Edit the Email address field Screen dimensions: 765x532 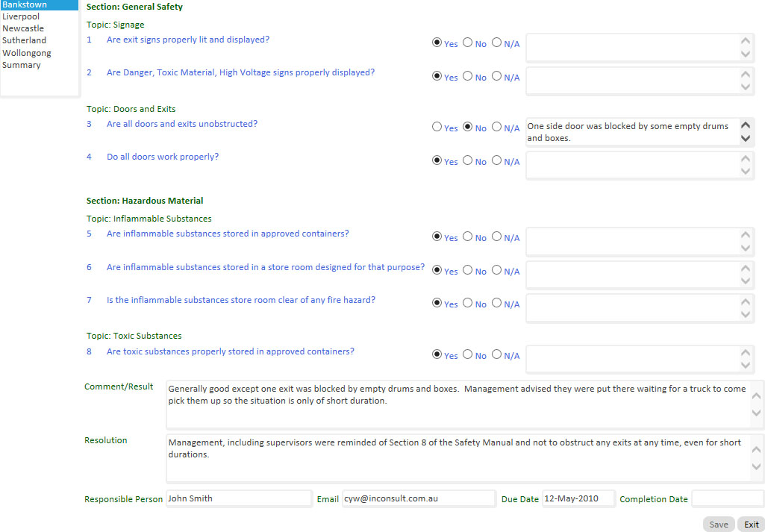pyautogui.click(x=419, y=498)
